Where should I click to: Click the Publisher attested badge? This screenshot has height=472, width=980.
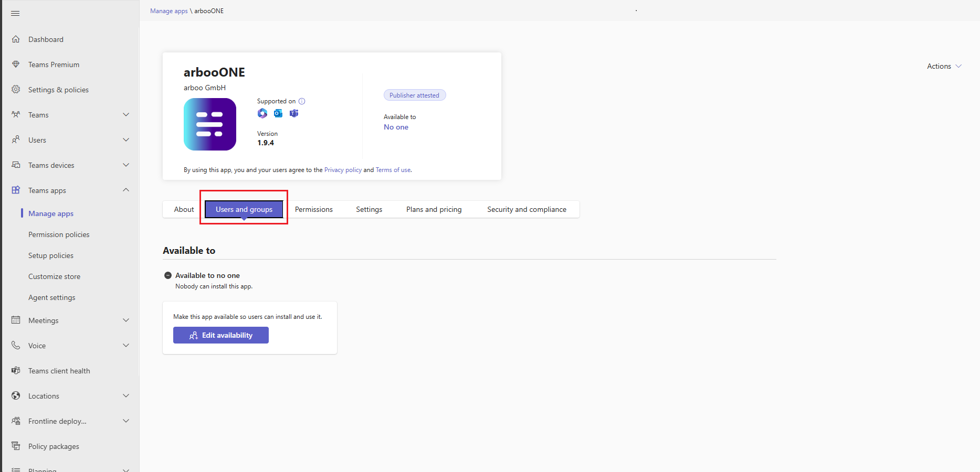(x=415, y=95)
